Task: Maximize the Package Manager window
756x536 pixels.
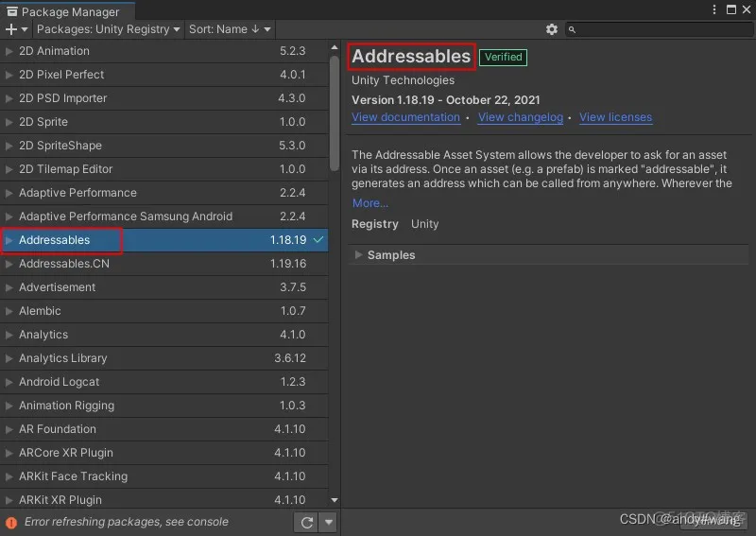Action: coord(731,9)
